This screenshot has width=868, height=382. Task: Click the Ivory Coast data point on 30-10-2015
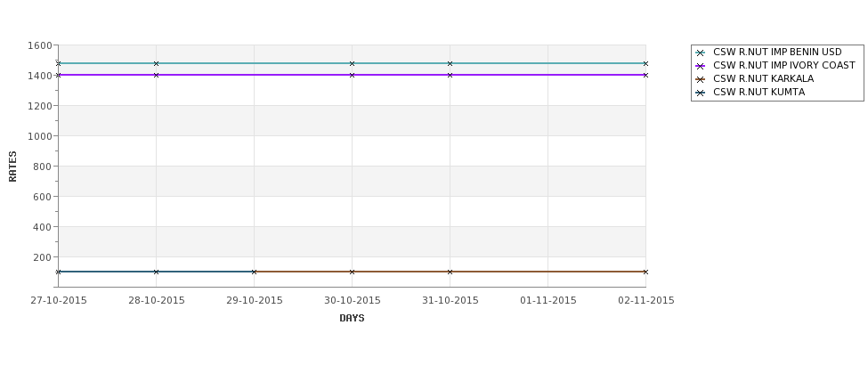[x=352, y=75]
